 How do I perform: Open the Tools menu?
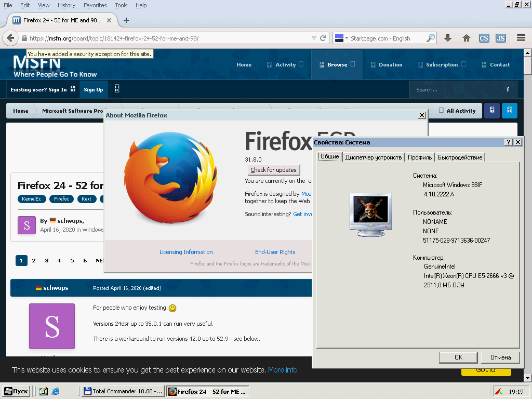pyautogui.click(x=121, y=5)
